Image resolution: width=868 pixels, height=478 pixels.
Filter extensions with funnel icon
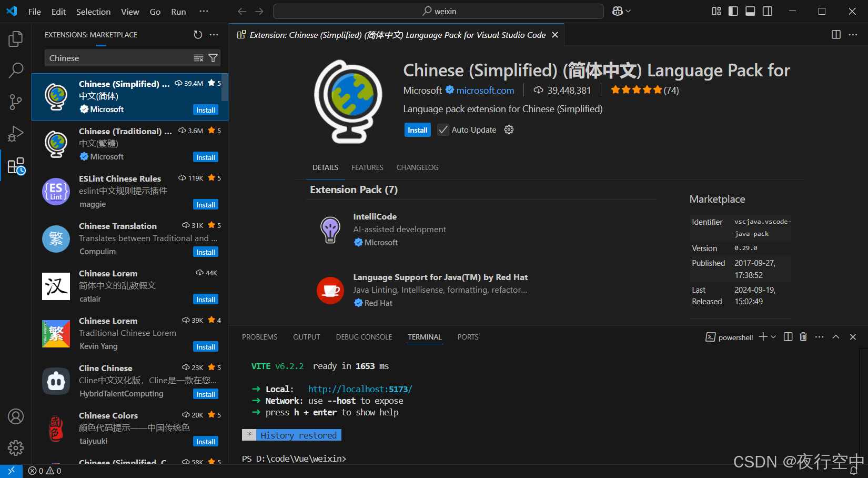tap(213, 58)
